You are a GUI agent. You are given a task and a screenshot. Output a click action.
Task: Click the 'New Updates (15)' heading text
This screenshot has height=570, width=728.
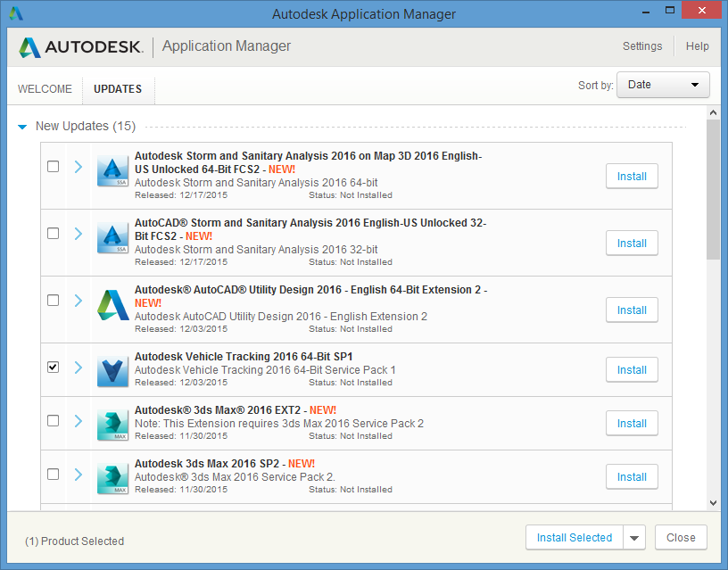(x=86, y=127)
